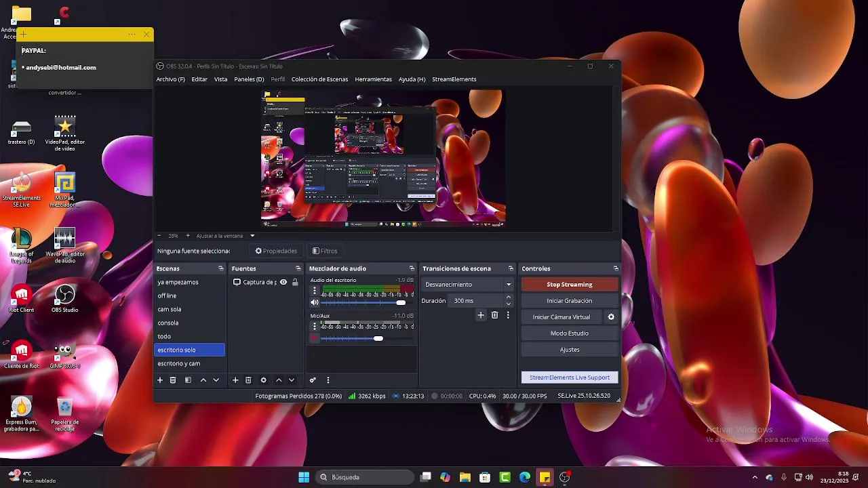Move scene up in Escenas list
868x488 pixels.
tap(203, 380)
